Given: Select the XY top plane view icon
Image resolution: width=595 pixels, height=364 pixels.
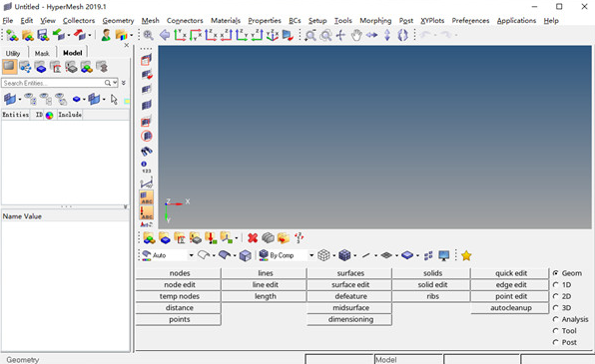Looking at the screenshot, I should 180,35.
